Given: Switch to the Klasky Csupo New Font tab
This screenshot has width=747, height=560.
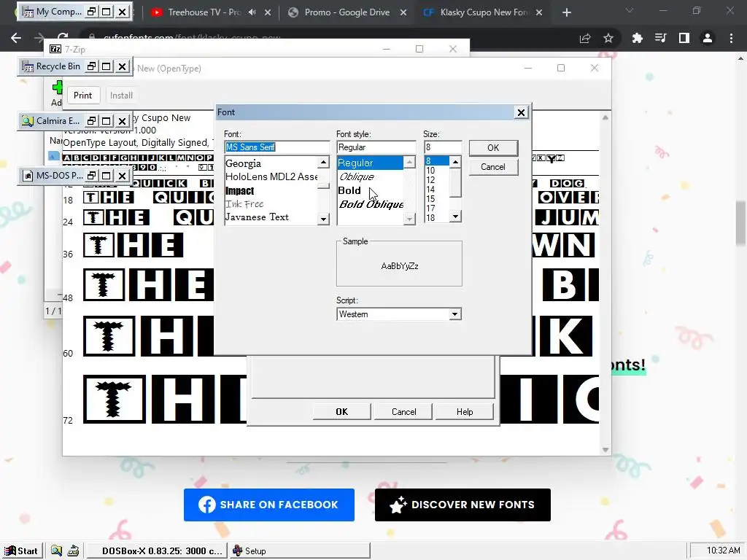Looking at the screenshot, I should click(483, 12).
